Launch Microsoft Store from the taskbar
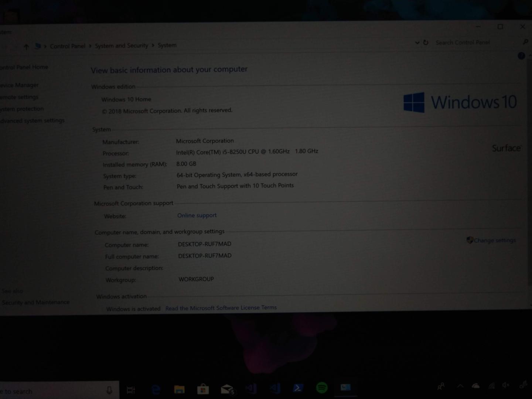532x399 pixels. point(203,389)
